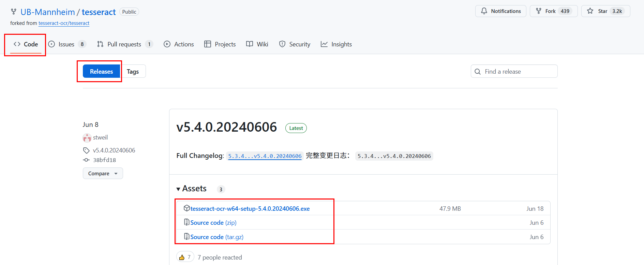Focus the Find a release search field
The image size is (644, 265).
(x=514, y=71)
